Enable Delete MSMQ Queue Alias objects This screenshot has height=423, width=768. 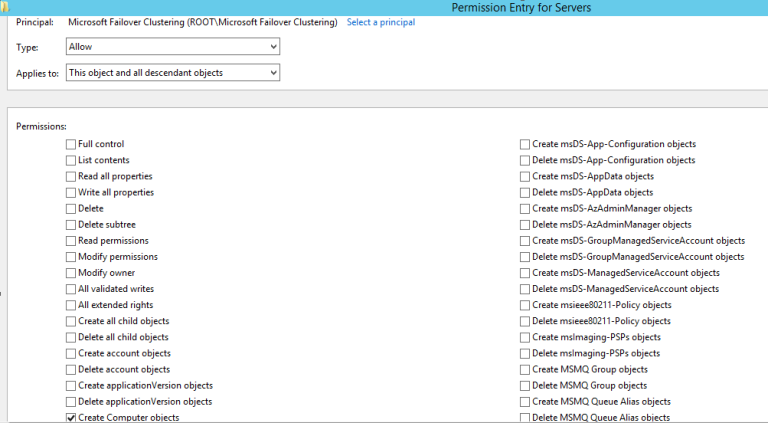coord(525,418)
